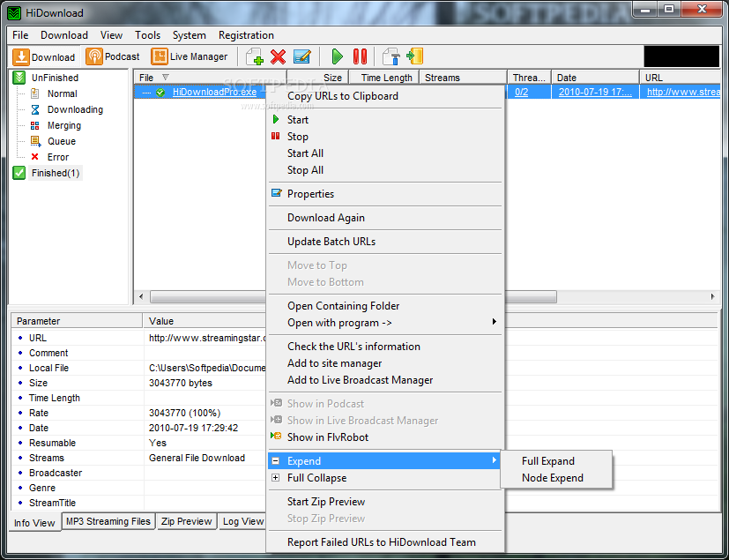The height and width of the screenshot is (560, 729).
Task: Switch to Info View tab
Action: [x=35, y=523]
